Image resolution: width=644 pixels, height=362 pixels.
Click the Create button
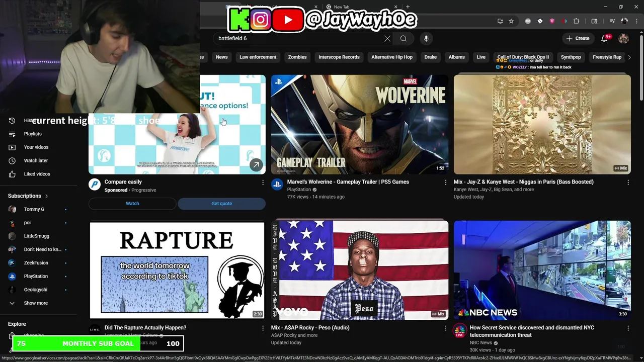(578, 38)
